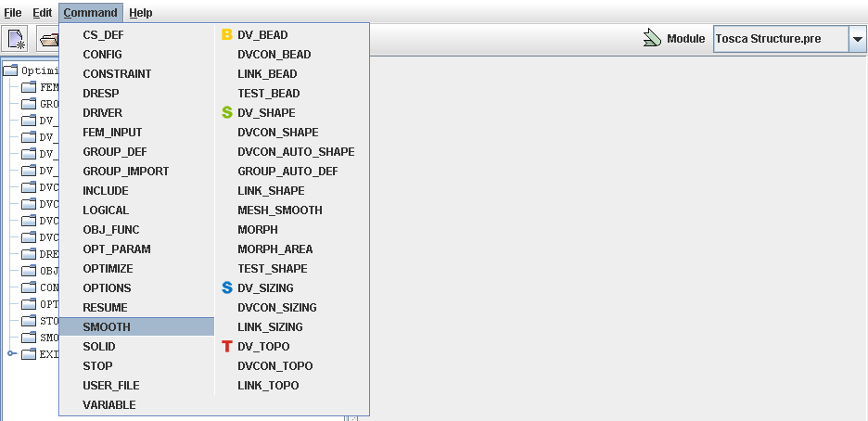Click the Edit menu

(x=43, y=13)
